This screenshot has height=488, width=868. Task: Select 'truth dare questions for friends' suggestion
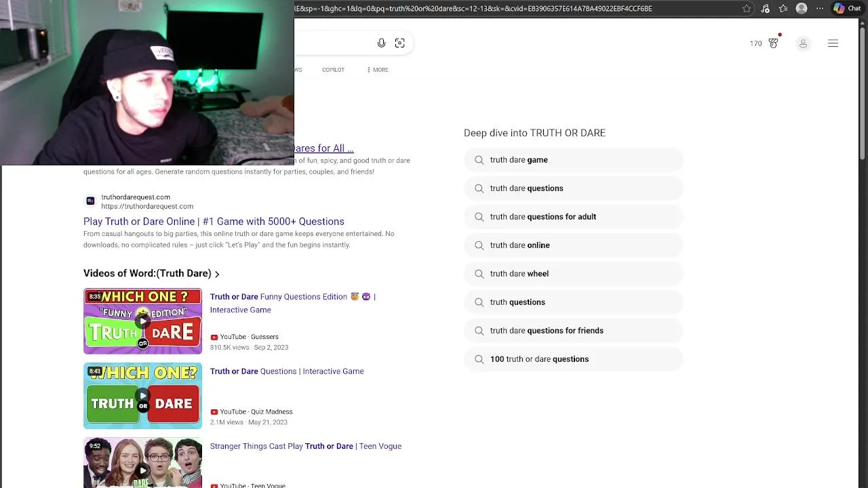tap(573, 331)
